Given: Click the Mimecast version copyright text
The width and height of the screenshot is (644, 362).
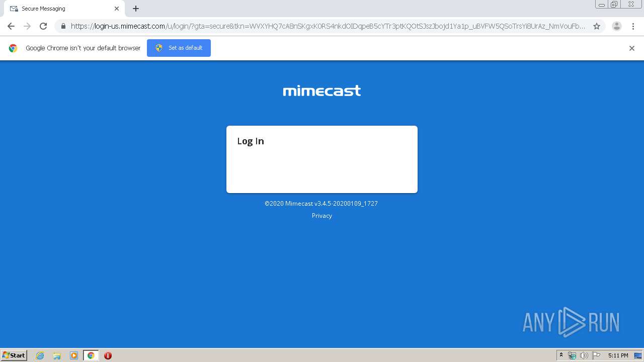Looking at the screenshot, I should pyautogui.click(x=321, y=204).
